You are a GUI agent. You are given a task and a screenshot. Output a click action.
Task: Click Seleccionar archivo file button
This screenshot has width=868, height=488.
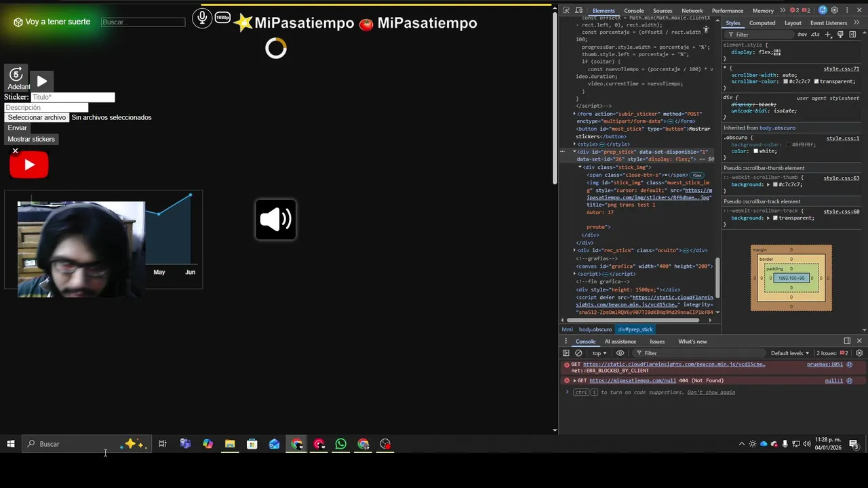(37, 117)
